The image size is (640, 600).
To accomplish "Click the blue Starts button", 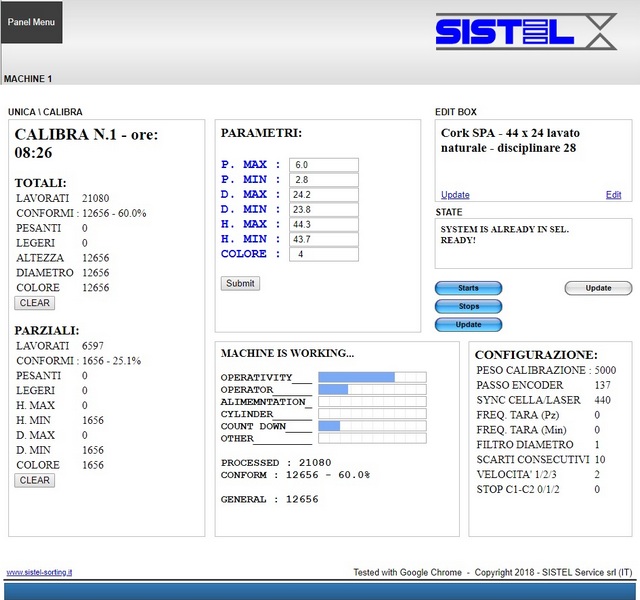I will 469,288.
